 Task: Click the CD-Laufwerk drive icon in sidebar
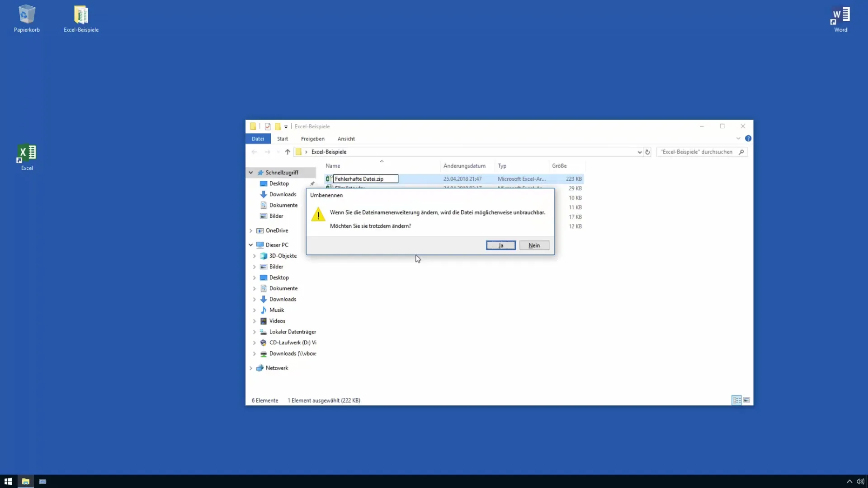click(263, 343)
